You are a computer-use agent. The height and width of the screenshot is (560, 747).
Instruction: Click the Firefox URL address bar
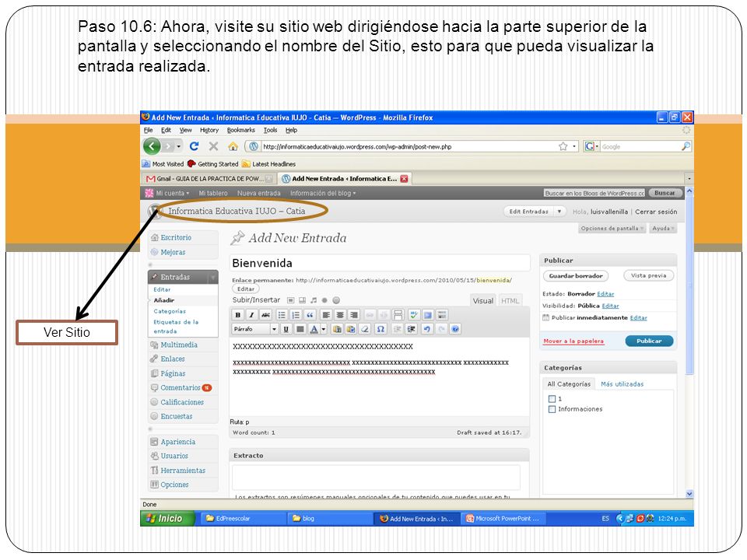point(410,147)
